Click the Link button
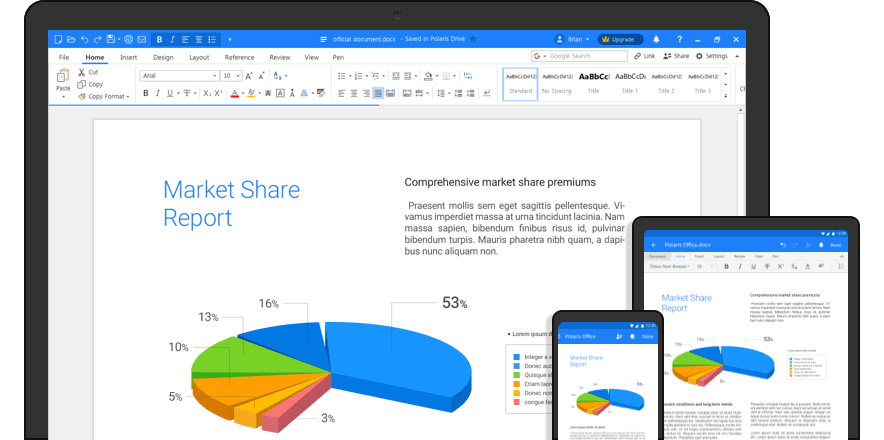 pos(644,56)
